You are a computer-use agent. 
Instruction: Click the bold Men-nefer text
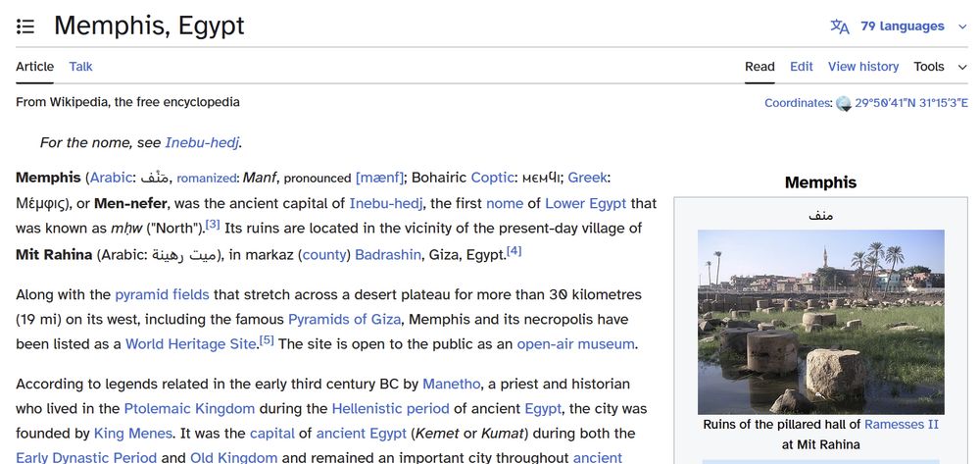(130, 203)
